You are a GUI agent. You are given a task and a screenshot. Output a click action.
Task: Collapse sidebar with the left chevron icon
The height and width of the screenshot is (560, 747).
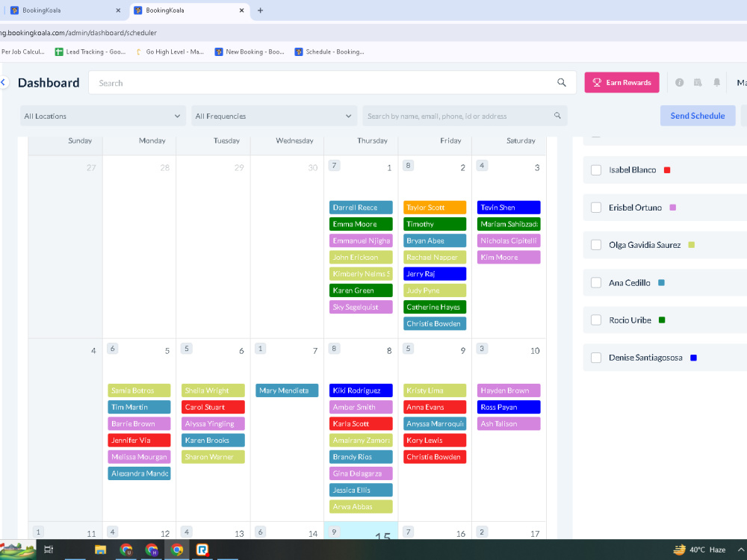coord(3,82)
